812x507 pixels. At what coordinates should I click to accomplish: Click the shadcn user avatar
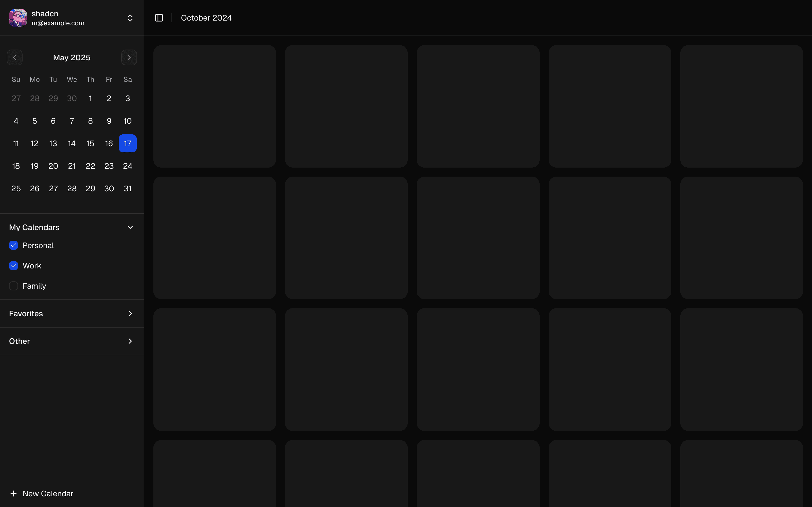18,18
